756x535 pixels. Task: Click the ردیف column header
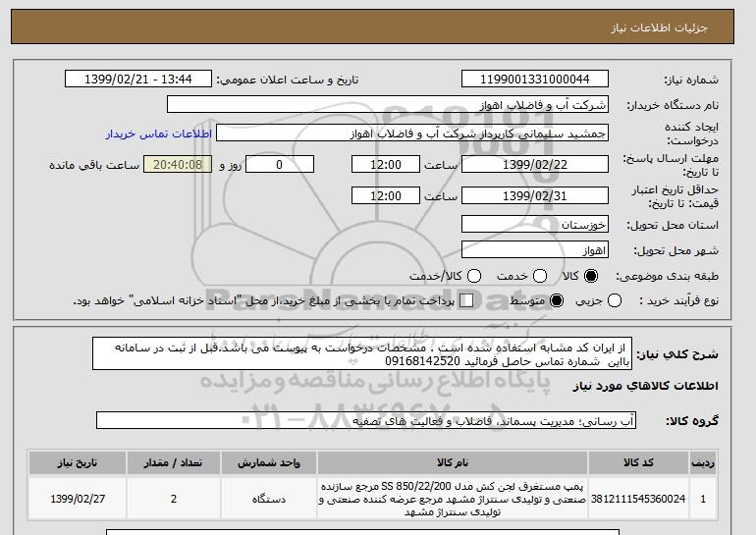pos(703,462)
